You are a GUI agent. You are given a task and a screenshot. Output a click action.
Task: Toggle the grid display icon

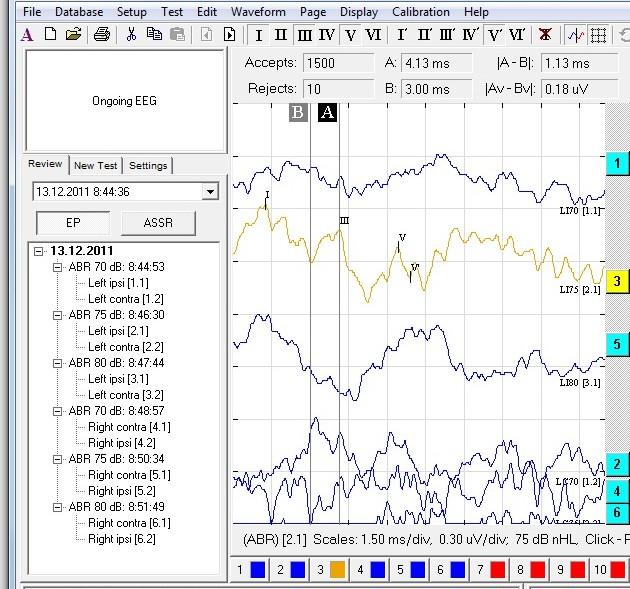598,35
